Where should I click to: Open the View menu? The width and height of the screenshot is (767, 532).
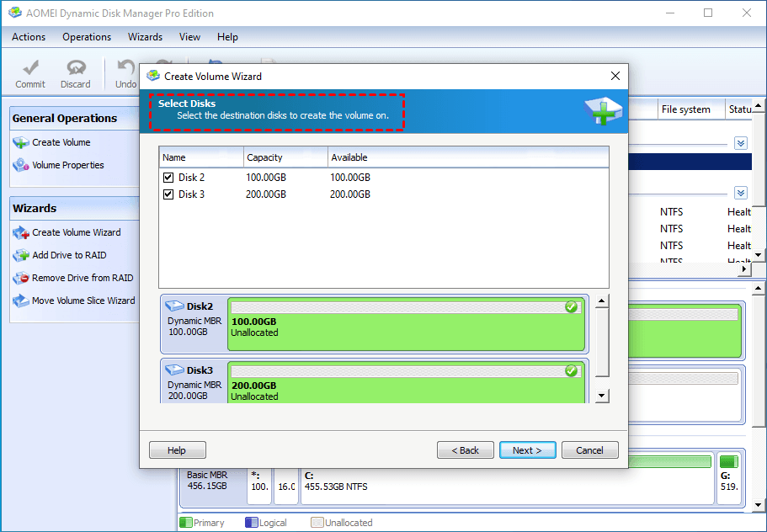pos(189,37)
